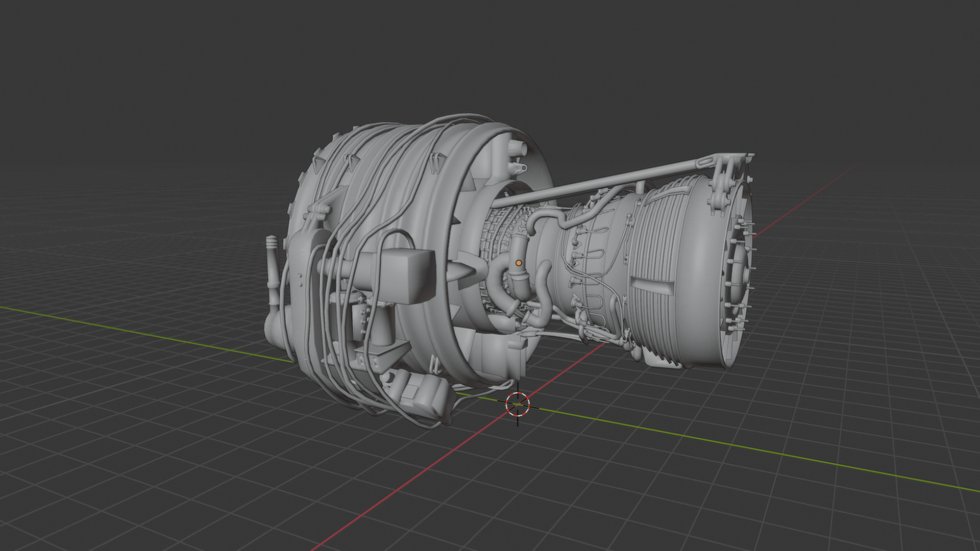Image resolution: width=980 pixels, height=551 pixels.
Task: Click the red-white 3D cursor crosshair
Action: [x=518, y=404]
